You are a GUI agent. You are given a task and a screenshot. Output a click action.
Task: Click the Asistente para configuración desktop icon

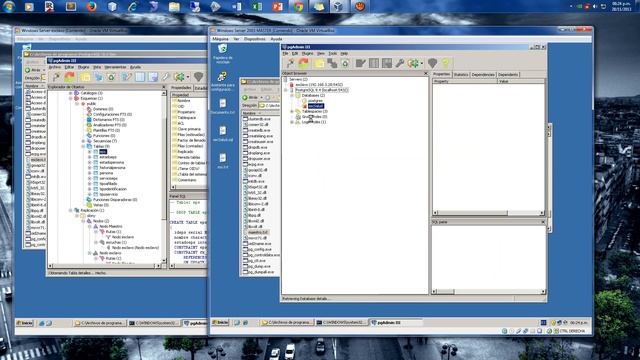click(222, 82)
